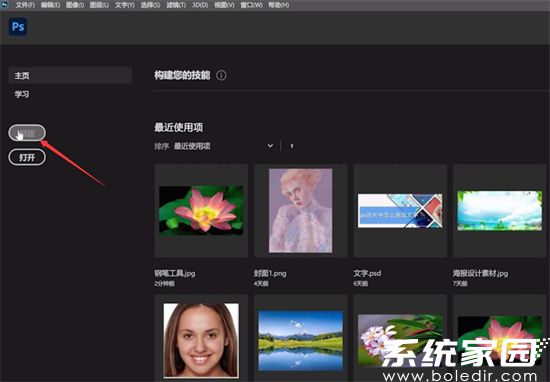The width and height of the screenshot is (550, 382).
Task: Toggle the sort direction arrow icon
Action: pyautogui.click(x=292, y=146)
